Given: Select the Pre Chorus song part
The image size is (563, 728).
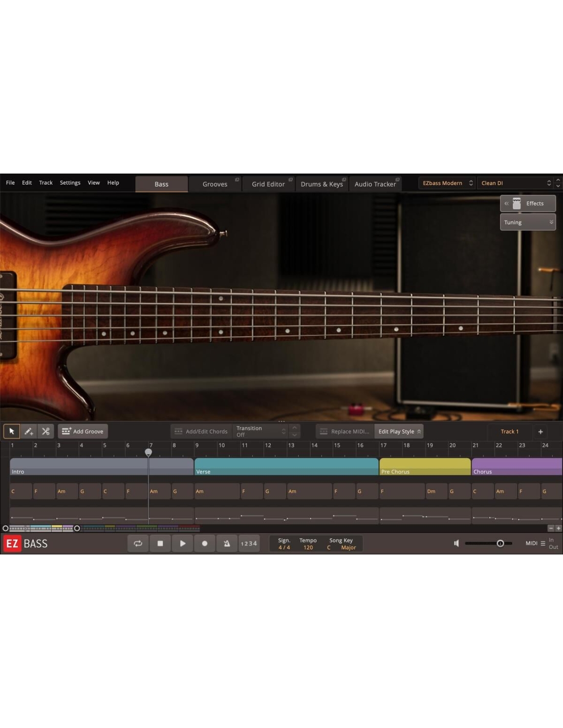Looking at the screenshot, I should pos(425,467).
